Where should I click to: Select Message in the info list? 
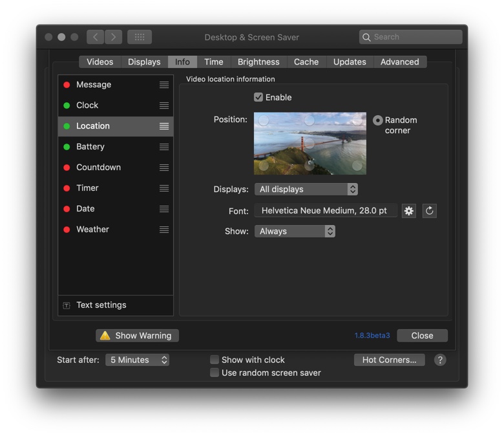[116, 85]
